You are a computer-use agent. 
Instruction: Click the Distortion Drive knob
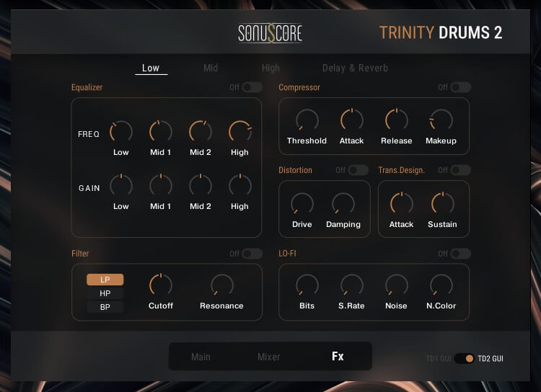point(302,204)
